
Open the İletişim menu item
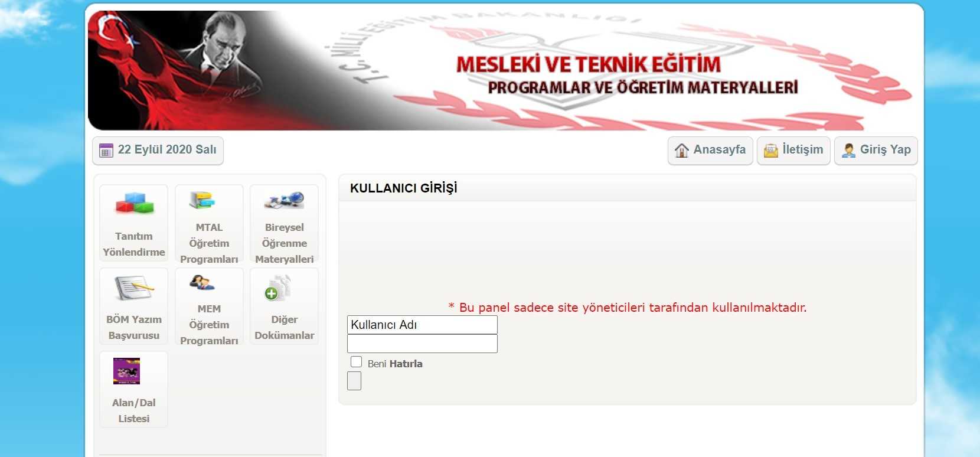[x=794, y=151]
